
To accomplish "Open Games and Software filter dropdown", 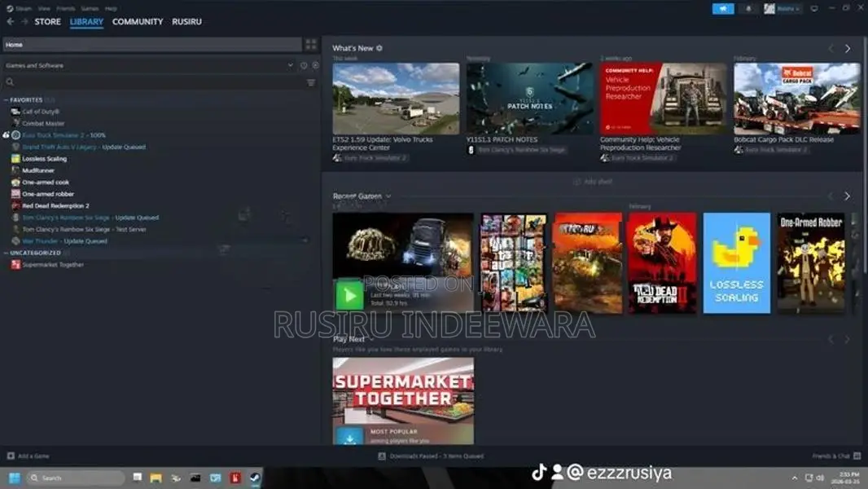I will tap(150, 65).
